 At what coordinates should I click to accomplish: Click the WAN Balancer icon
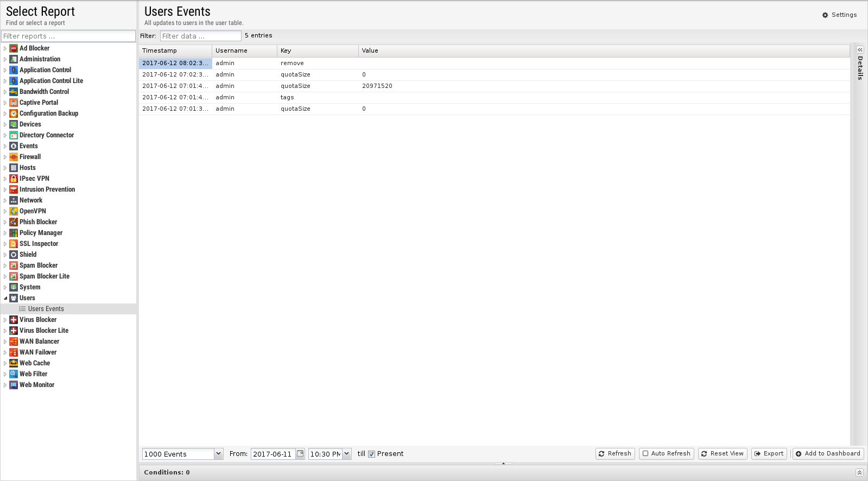[14, 341]
